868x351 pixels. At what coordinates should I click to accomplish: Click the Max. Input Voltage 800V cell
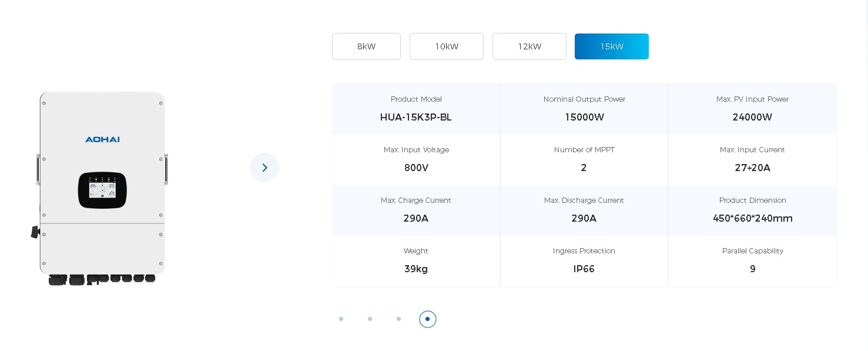pos(416,159)
